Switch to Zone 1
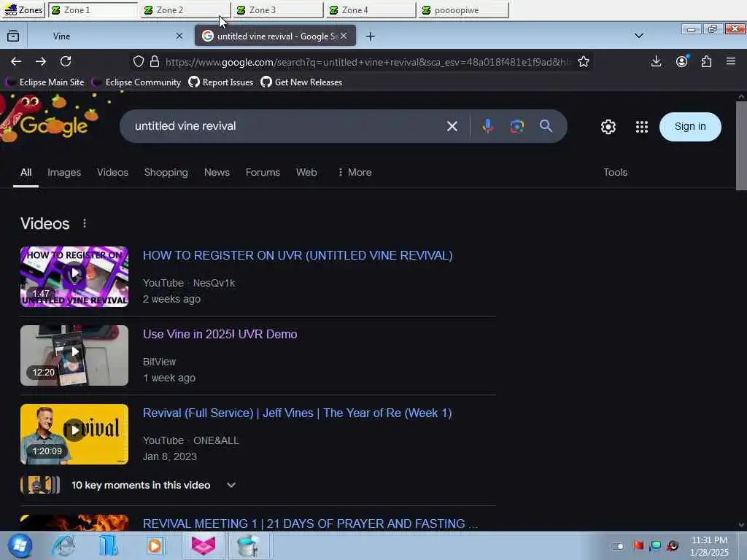This screenshot has height=560, width=747. click(93, 10)
